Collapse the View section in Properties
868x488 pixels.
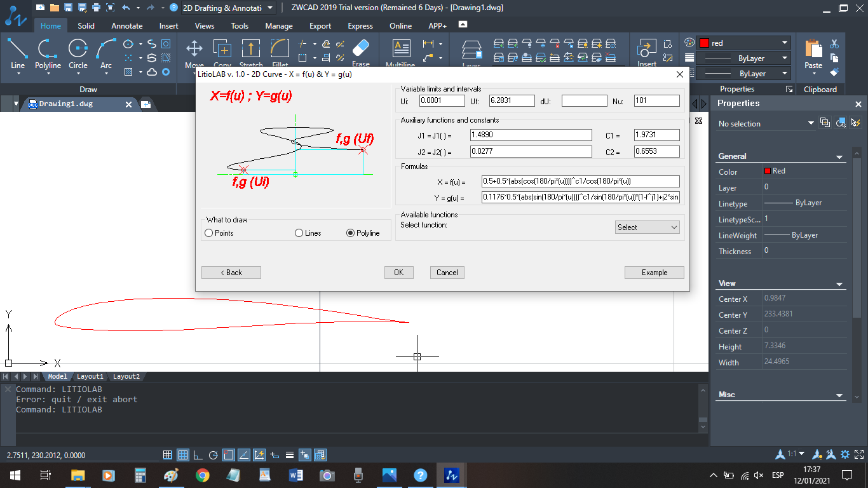point(839,284)
